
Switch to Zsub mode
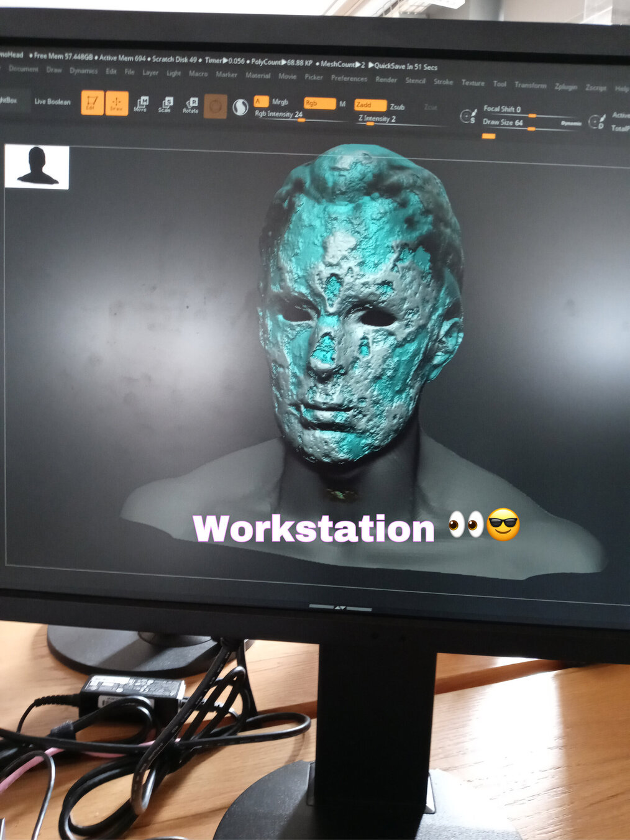[397, 107]
